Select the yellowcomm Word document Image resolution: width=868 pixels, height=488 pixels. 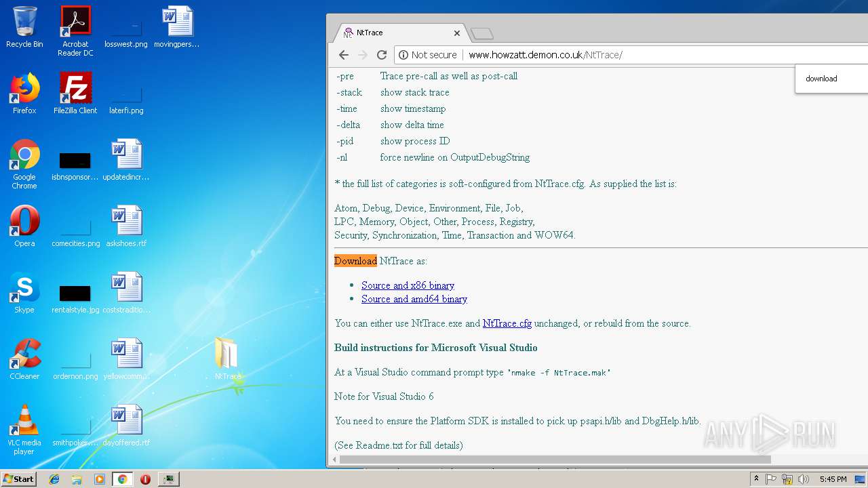coord(126,359)
